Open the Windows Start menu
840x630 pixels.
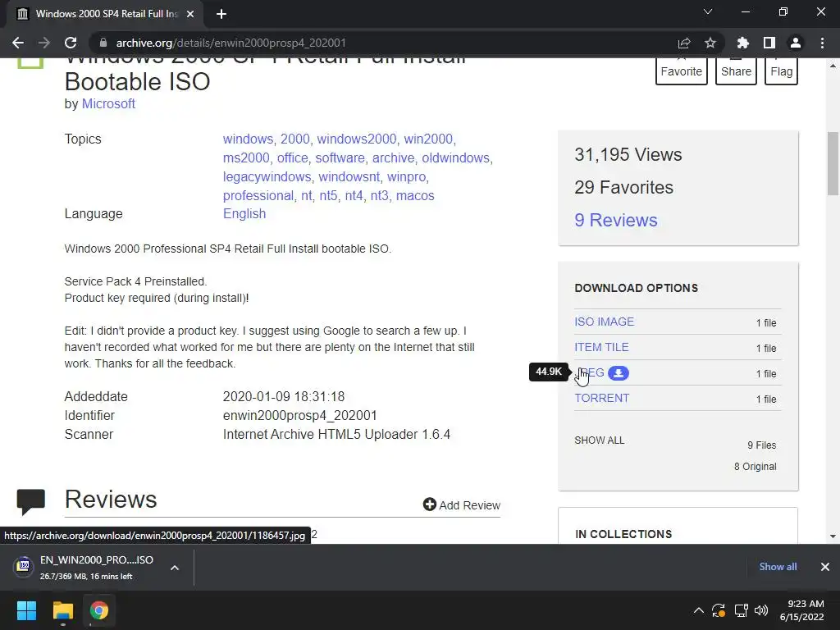(x=26, y=610)
